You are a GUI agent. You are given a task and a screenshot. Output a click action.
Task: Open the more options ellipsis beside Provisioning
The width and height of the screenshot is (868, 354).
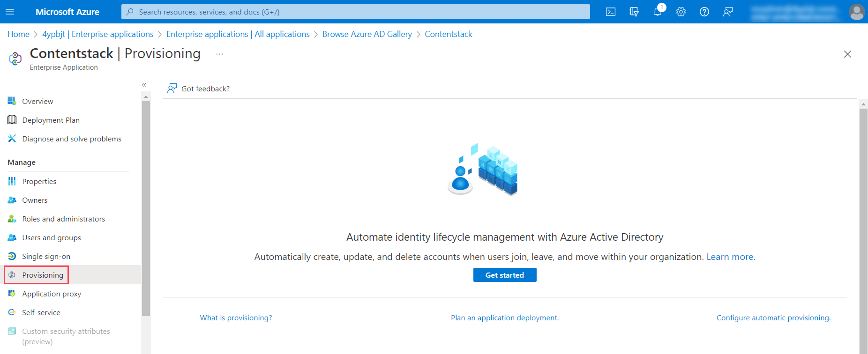219,54
